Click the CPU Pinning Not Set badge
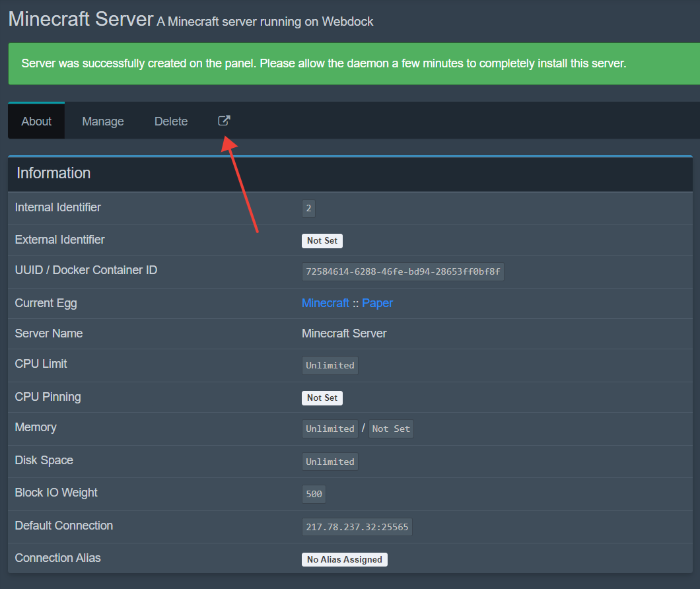 click(x=322, y=398)
